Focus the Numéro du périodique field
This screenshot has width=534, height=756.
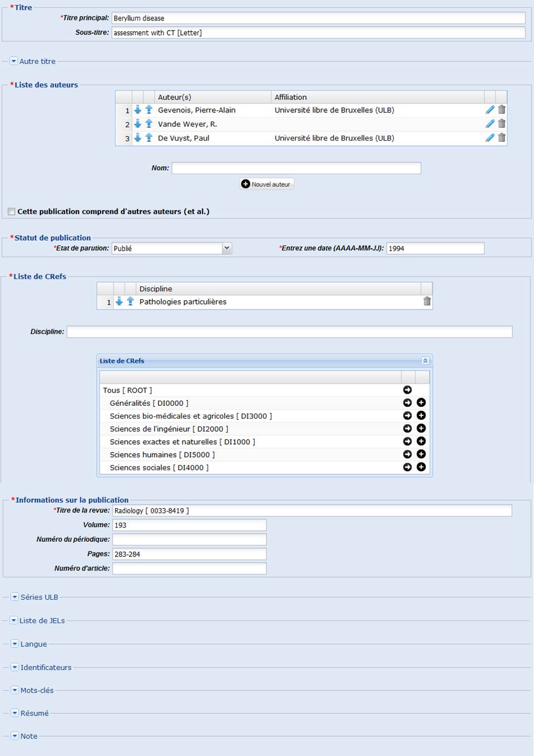coord(189,539)
